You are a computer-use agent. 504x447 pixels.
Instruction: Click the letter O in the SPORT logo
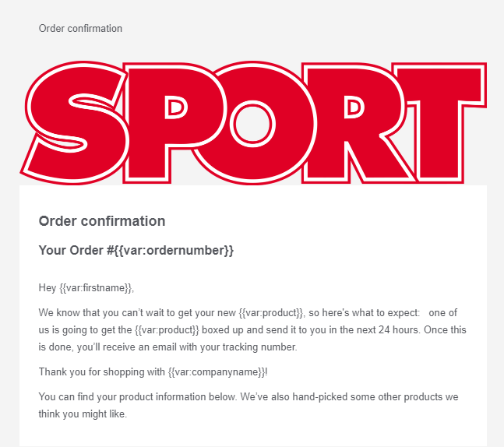[254, 123]
